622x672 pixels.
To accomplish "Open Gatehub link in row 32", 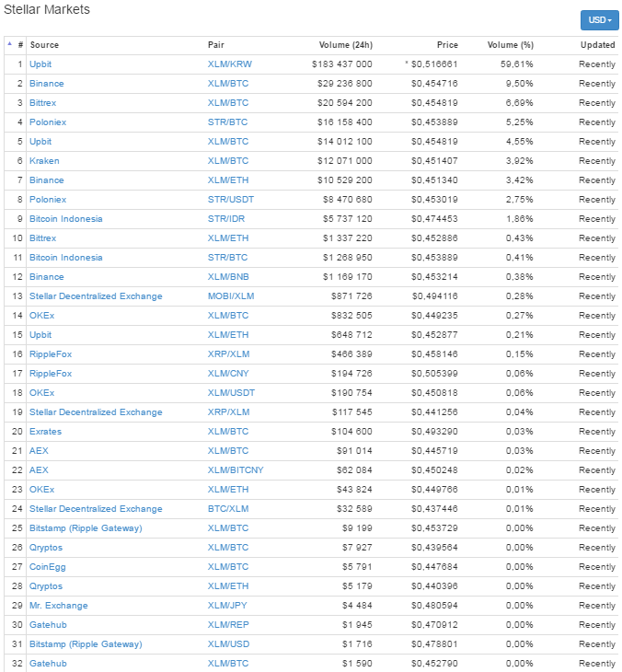I will coord(48,663).
